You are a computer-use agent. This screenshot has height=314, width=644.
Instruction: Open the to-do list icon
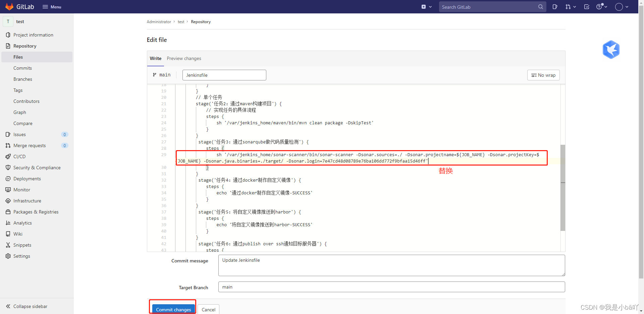click(x=587, y=7)
